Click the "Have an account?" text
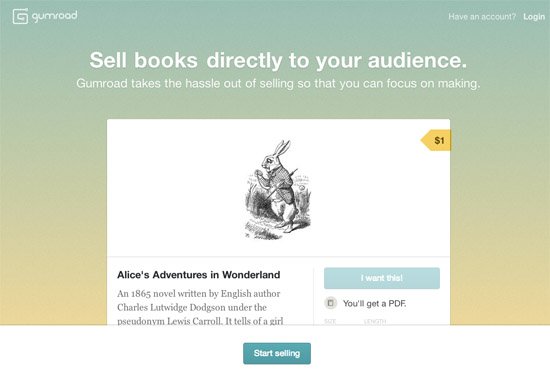Viewport: 550px width, 376px height. coord(482,16)
